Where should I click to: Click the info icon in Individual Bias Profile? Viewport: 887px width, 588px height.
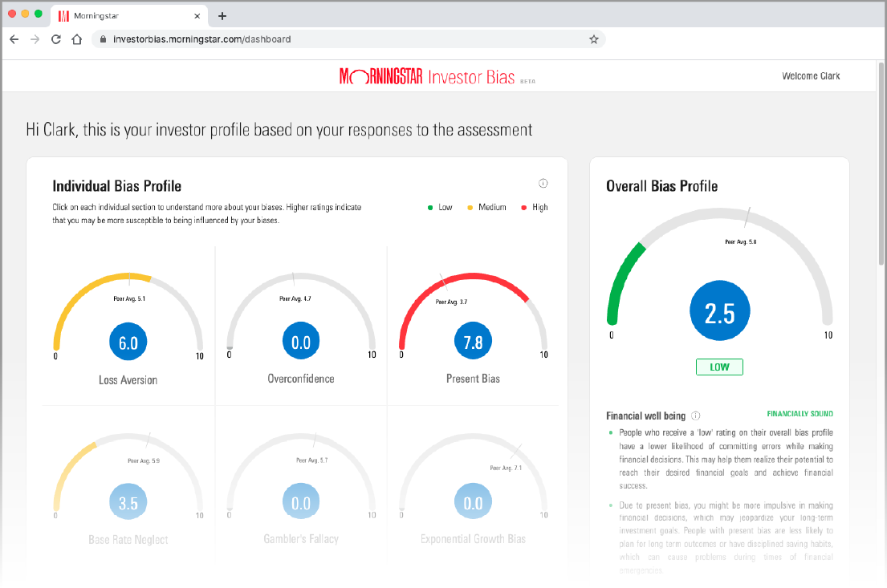click(543, 184)
